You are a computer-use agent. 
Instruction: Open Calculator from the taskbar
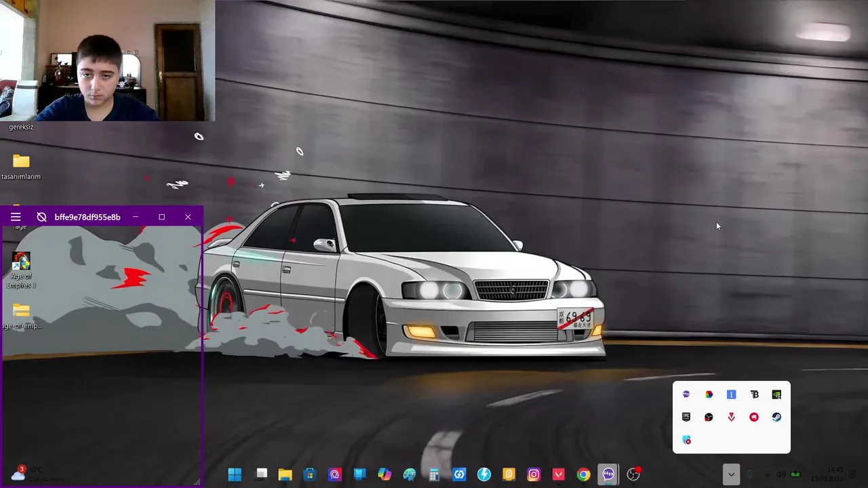[x=434, y=474]
